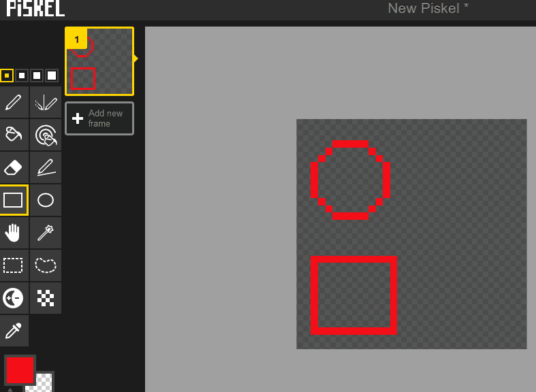The height and width of the screenshot is (392, 536).
Task: Activate the Eraser tool
Action: click(x=14, y=167)
